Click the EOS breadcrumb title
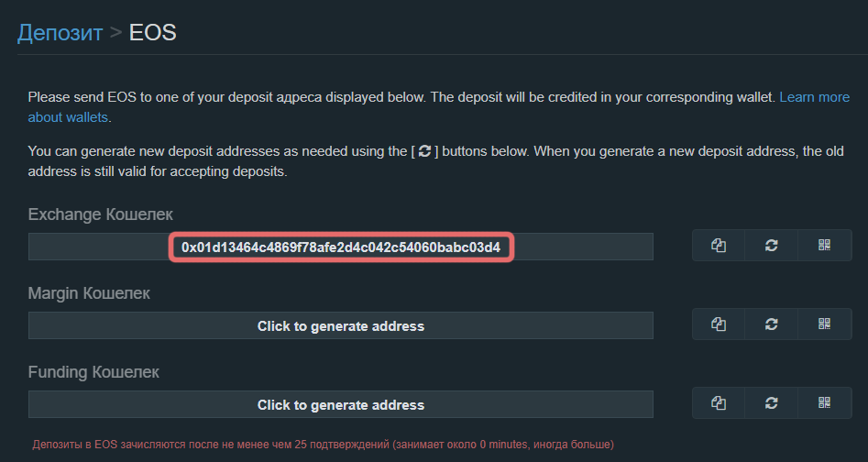This screenshot has width=868, height=462. 152,33
